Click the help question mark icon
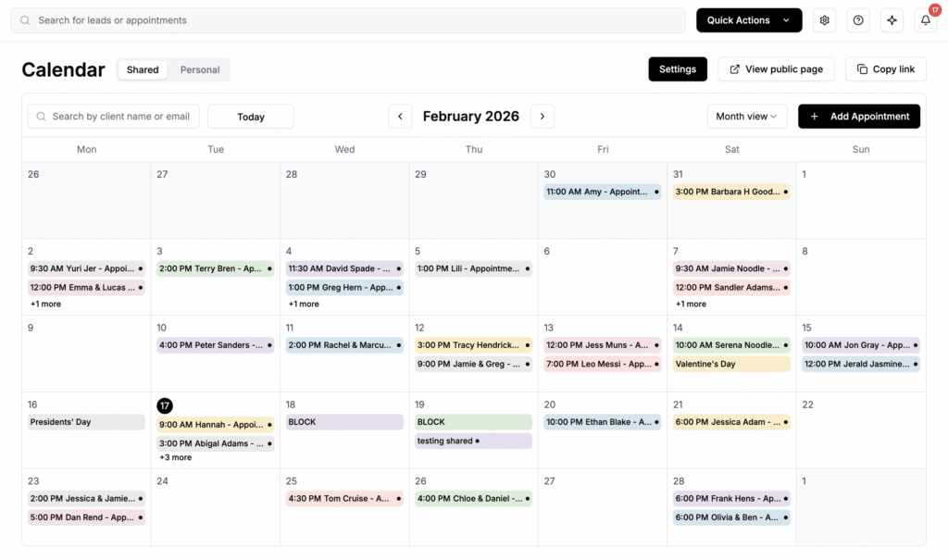The width and height of the screenshot is (948, 560). tap(858, 20)
